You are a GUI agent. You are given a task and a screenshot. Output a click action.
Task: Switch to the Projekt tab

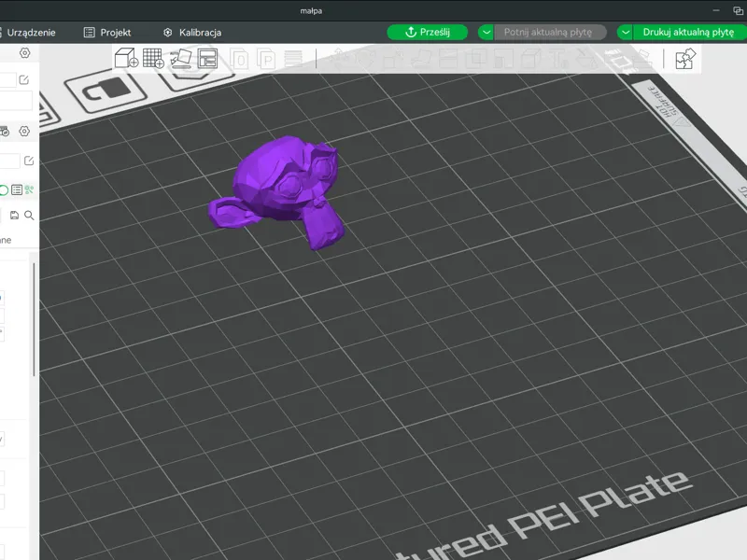(x=107, y=33)
